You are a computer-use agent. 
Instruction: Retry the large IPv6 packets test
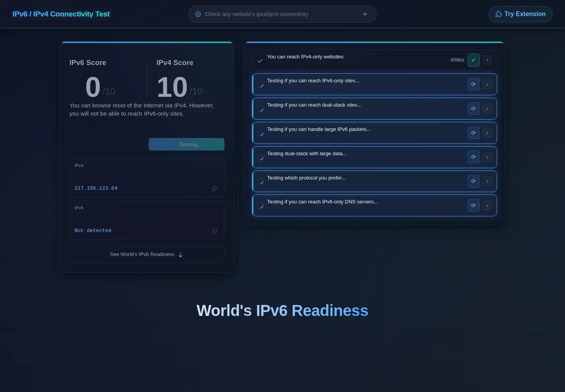[x=474, y=133]
